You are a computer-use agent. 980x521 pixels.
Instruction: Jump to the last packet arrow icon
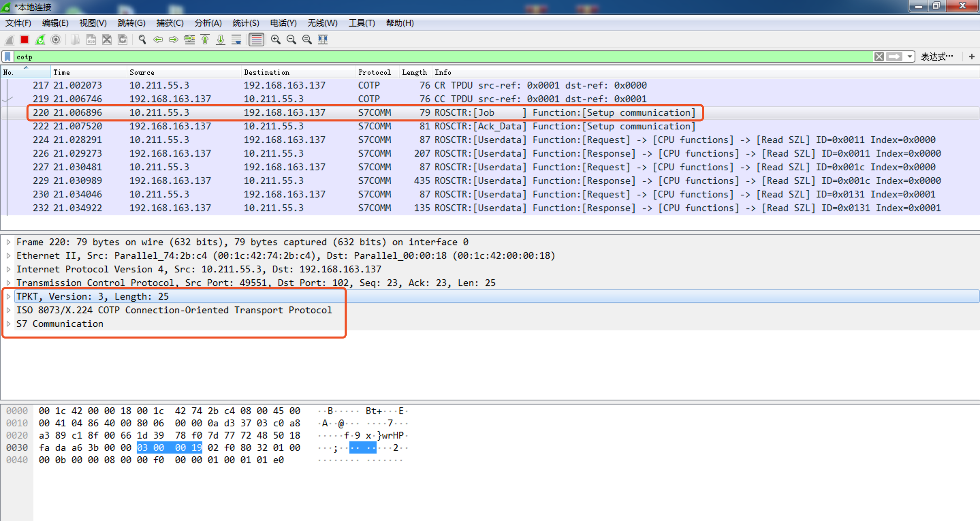point(221,40)
